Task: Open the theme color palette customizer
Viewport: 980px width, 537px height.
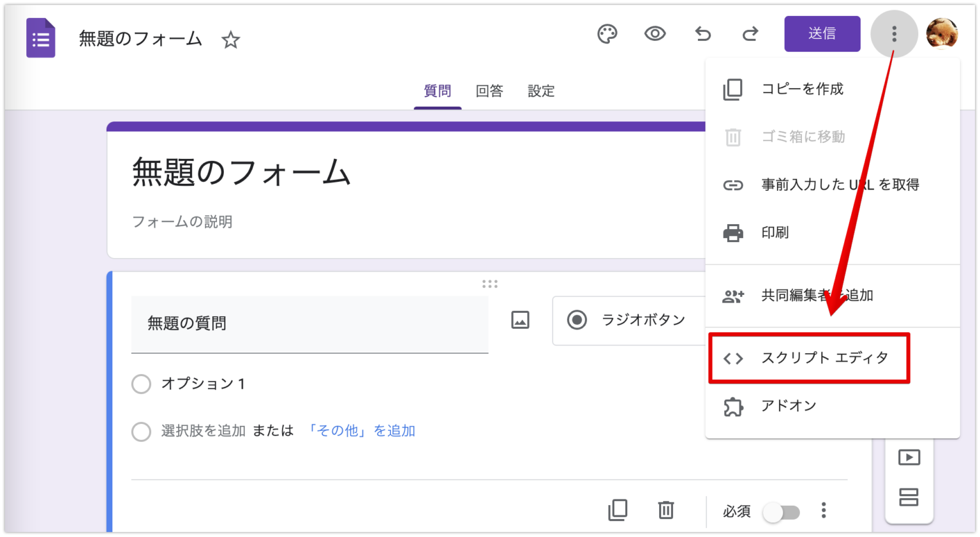Action: coord(607,34)
